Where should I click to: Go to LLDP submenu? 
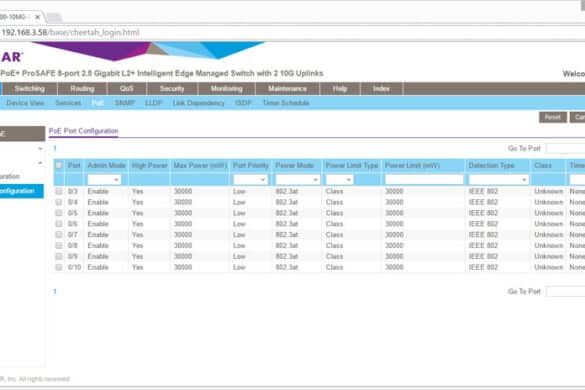point(153,103)
